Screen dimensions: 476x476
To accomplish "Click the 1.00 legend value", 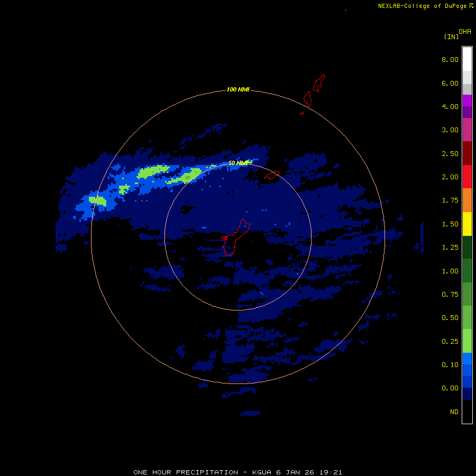I will pos(450,271).
